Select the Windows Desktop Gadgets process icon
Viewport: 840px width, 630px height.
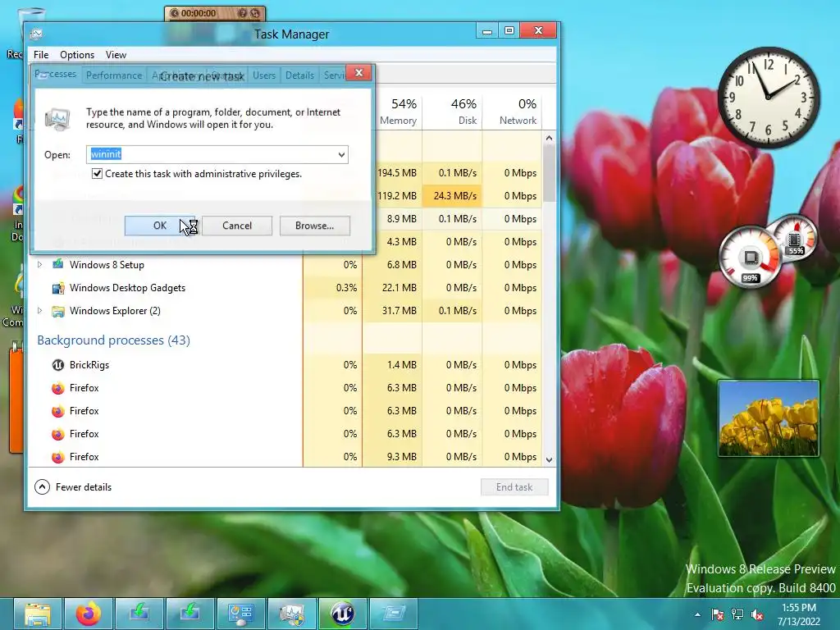(58, 288)
